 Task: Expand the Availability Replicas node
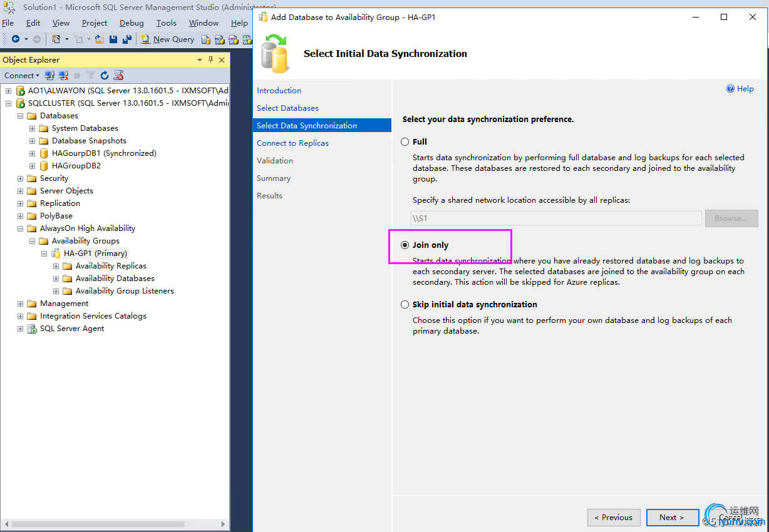point(56,265)
